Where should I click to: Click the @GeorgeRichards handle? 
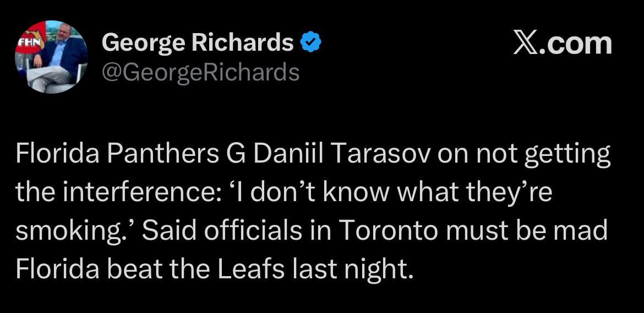pos(200,72)
